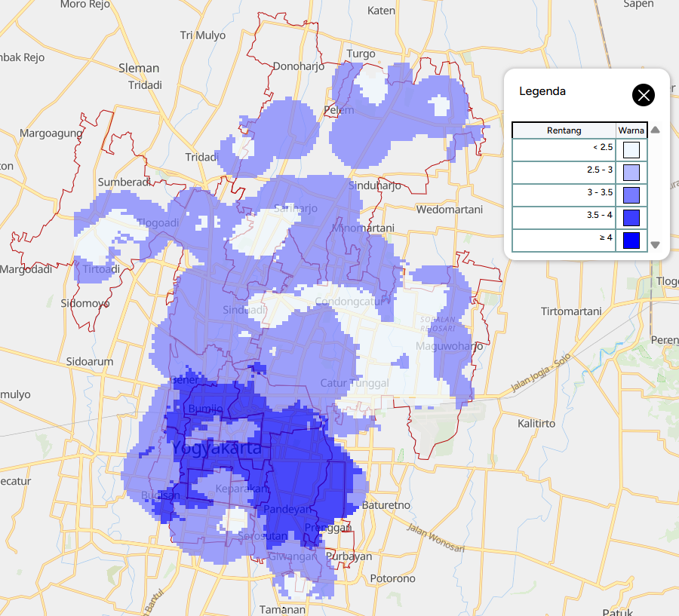Click the 'Jalan Wonosari' road label
This screenshot has height=616, width=679.
pos(435,538)
